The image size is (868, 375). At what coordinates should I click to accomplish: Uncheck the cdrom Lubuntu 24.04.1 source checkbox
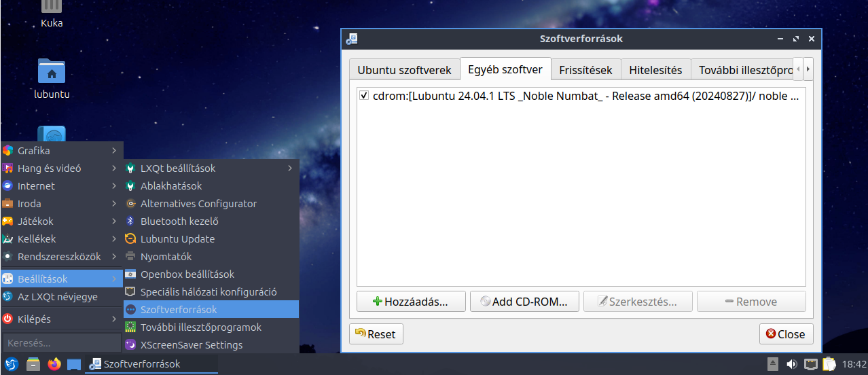pyautogui.click(x=365, y=96)
